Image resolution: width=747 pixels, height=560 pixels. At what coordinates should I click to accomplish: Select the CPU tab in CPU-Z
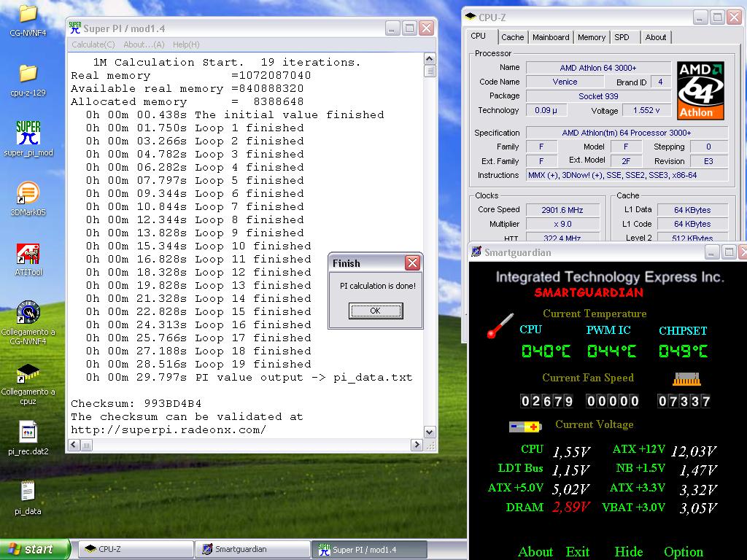[479, 36]
